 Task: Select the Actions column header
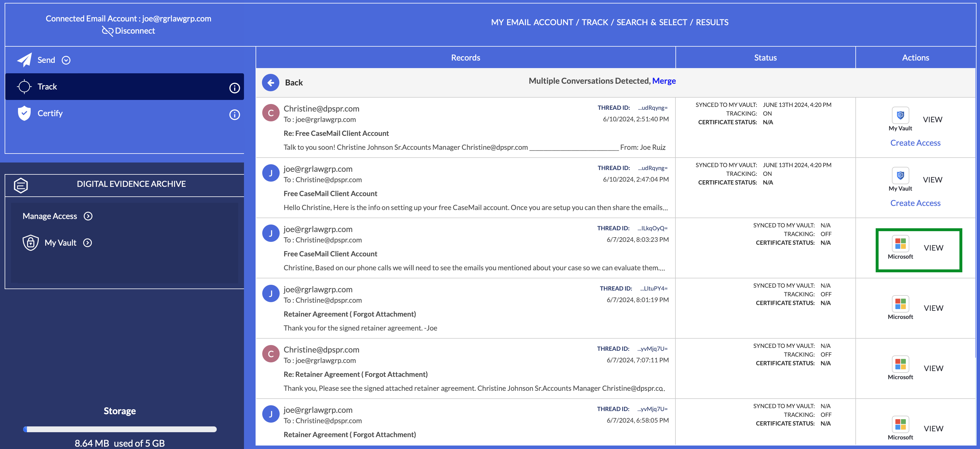coord(915,57)
